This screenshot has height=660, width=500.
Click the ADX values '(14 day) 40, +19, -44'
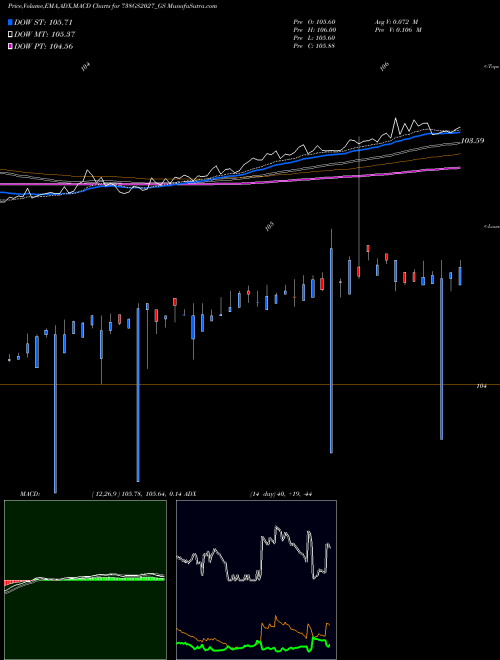coord(281,494)
